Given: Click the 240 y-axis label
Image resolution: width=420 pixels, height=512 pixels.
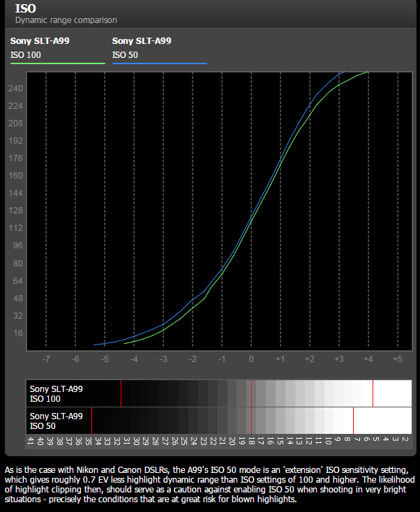Looking at the screenshot, I should (x=15, y=89).
